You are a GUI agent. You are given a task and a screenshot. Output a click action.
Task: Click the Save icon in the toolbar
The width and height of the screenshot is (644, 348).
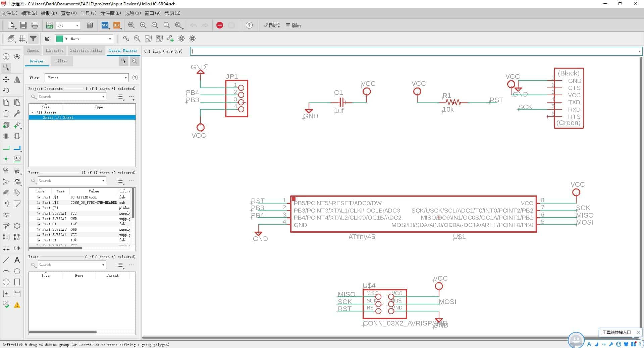(x=23, y=25)
